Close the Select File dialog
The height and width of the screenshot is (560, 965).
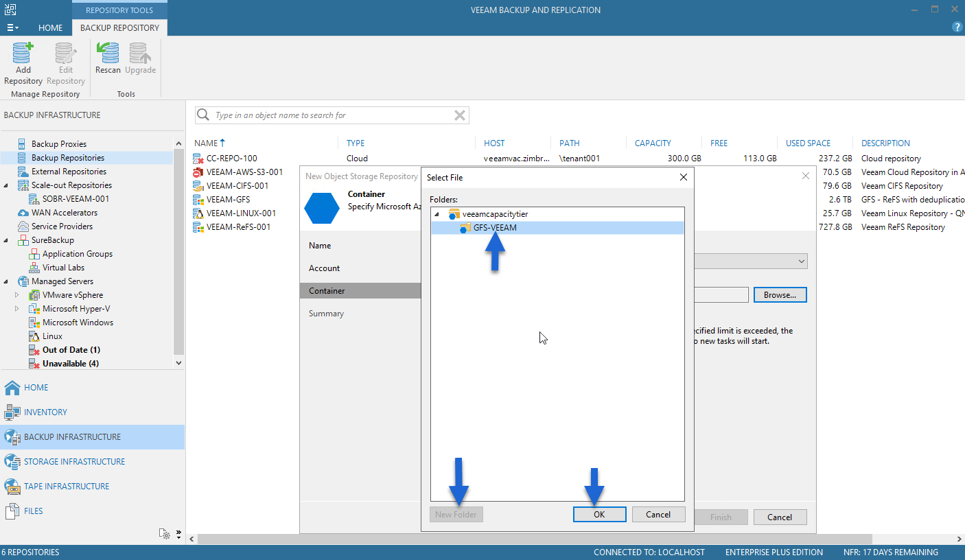[x=683, y=177]
